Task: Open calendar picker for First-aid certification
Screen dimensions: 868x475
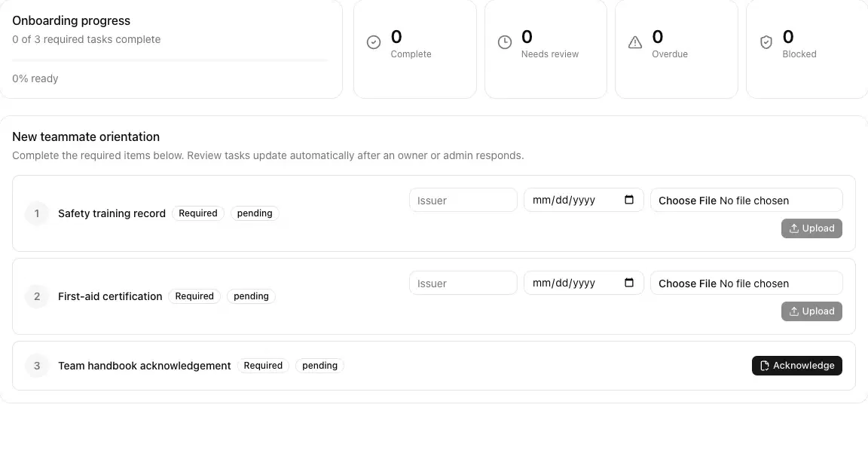Action: [x=629, y=283]
